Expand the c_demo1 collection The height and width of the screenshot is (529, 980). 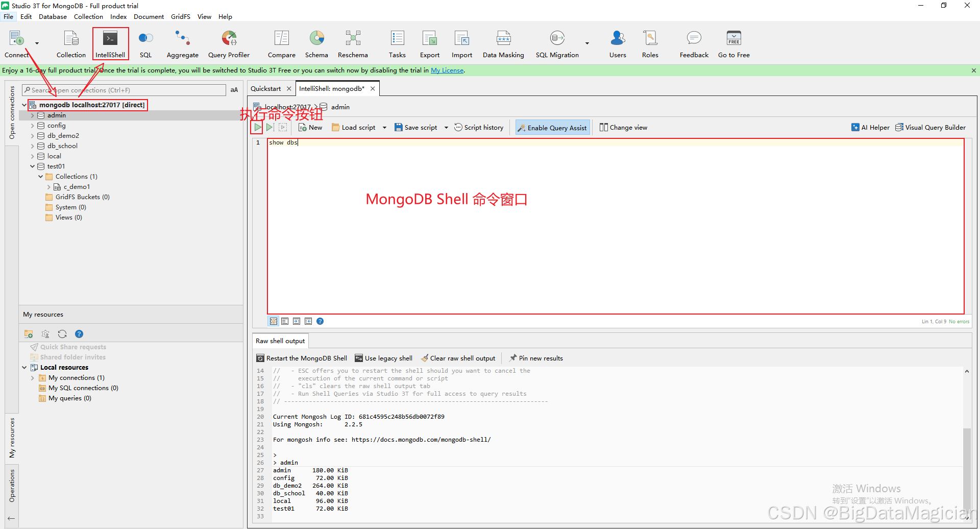(x=48, y=187)
